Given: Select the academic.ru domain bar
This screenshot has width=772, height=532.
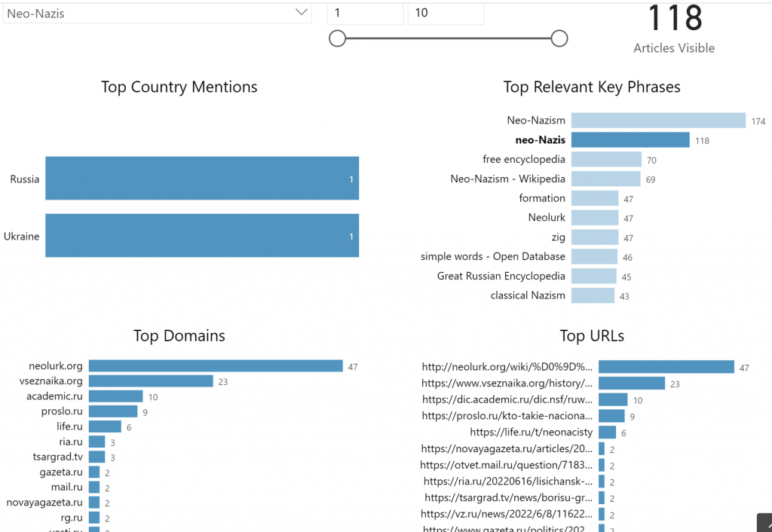Looking at the screenshot, I should (115, 396).
